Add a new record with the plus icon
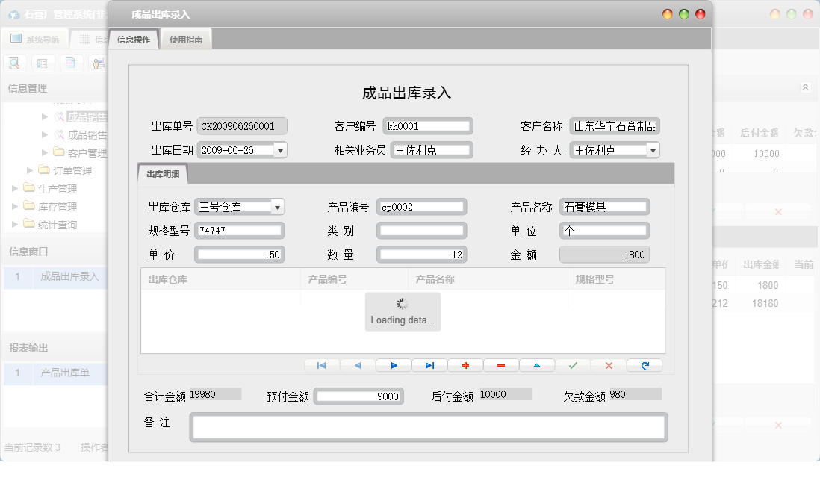820x504 pixels. [x=465, y=365]
